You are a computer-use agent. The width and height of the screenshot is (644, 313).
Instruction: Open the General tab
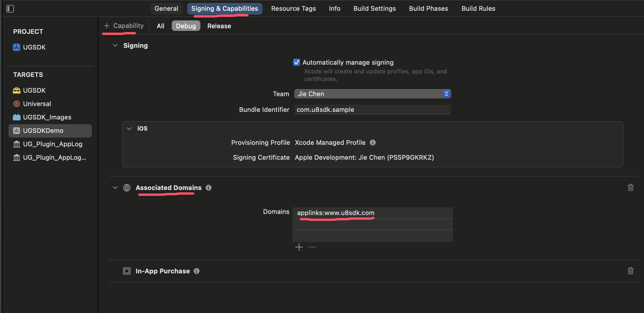pyautogui.click(x=166, y=9)
